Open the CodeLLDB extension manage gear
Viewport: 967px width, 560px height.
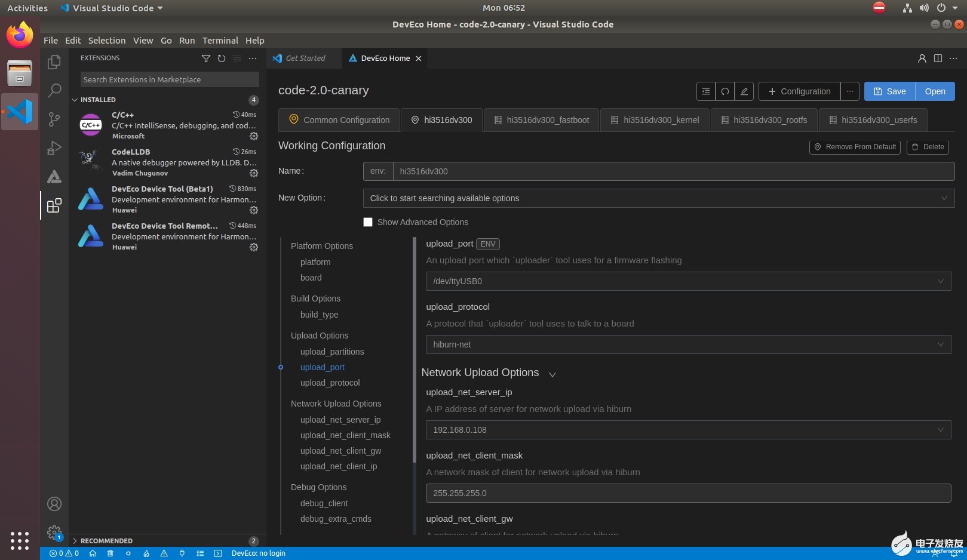click(254, 173)
